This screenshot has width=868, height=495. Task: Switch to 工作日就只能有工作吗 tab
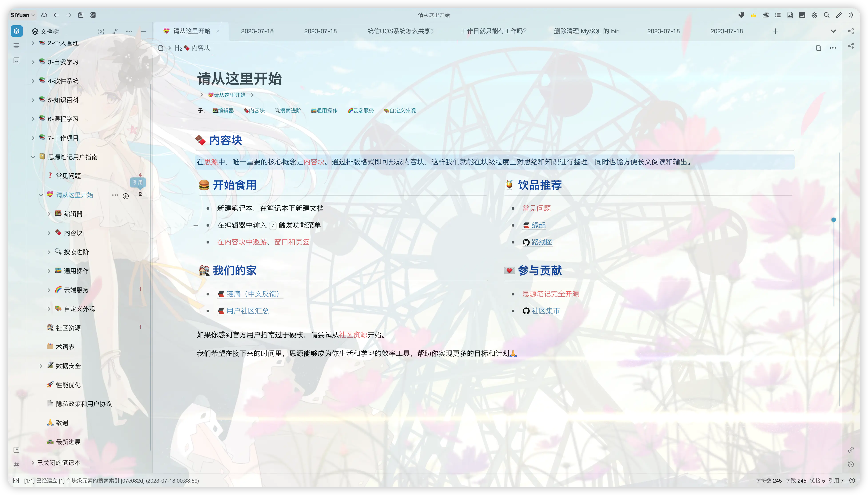click(493, 31)
